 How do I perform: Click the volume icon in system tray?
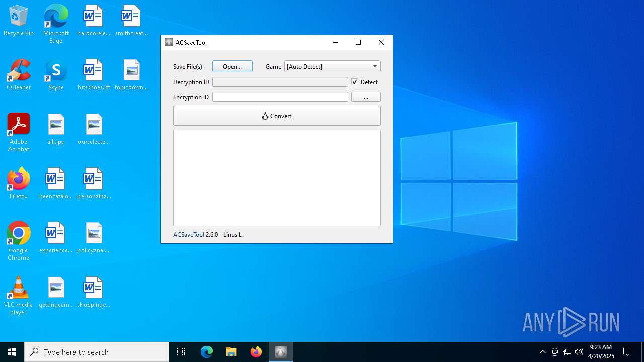(579, 352)
